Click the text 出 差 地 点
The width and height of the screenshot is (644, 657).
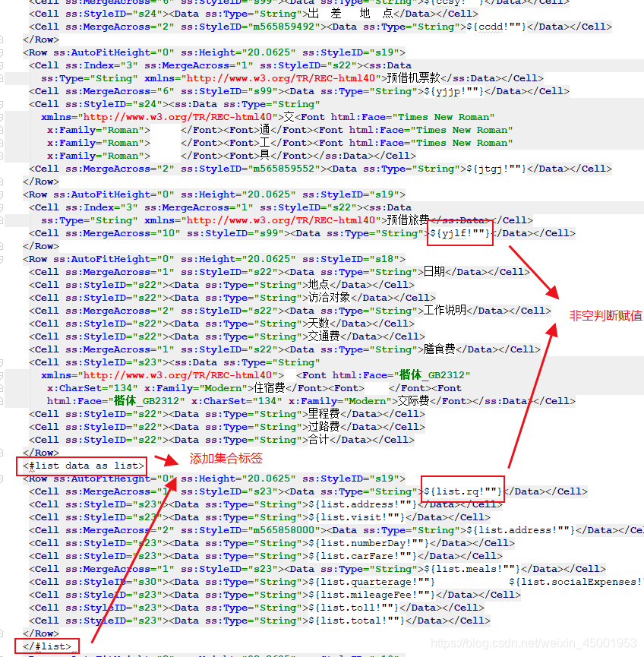coord(351,14)
